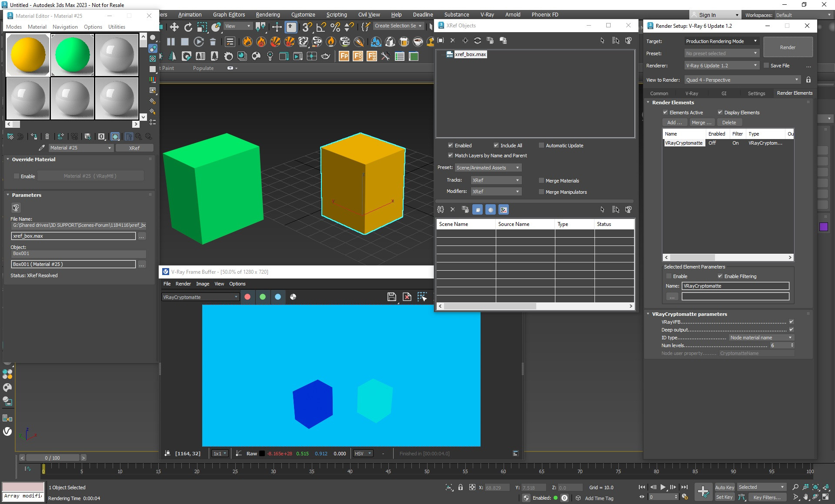Viewport: 835px width, 504px height.
Task: Collapse VRayCryptomatte parameters rollout
Action: tap(689, 314)
